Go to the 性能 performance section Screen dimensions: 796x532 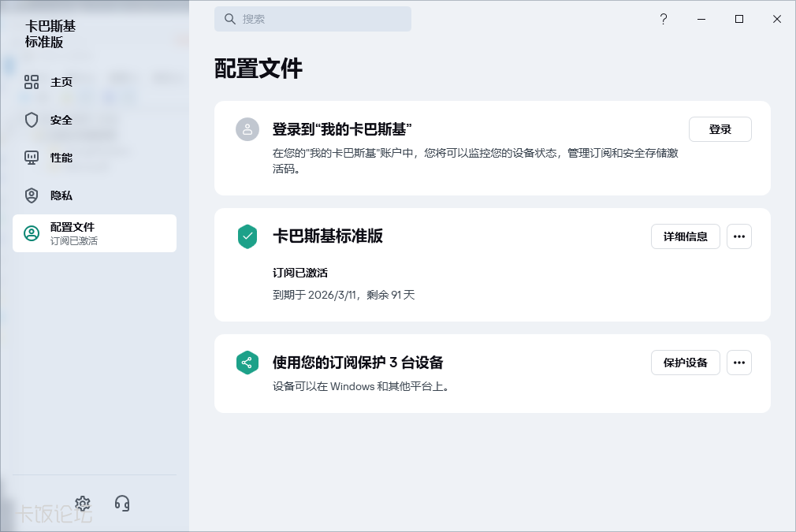(61, 158)
